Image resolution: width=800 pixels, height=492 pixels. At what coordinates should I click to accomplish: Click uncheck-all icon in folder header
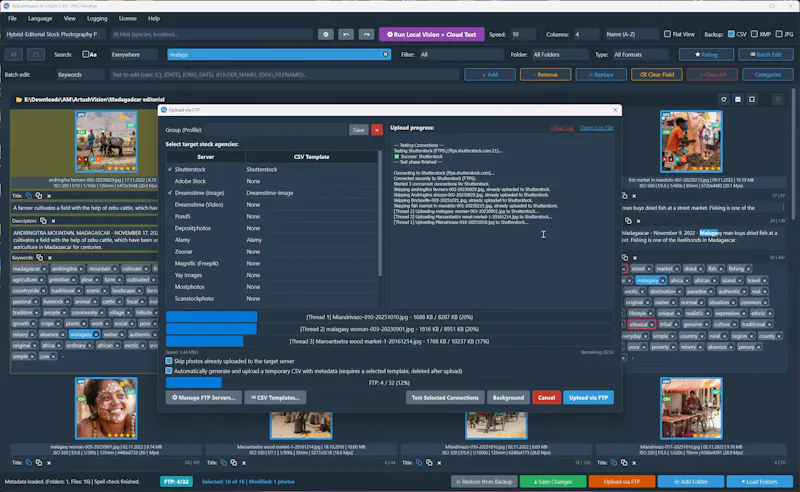tap(752, 99)
